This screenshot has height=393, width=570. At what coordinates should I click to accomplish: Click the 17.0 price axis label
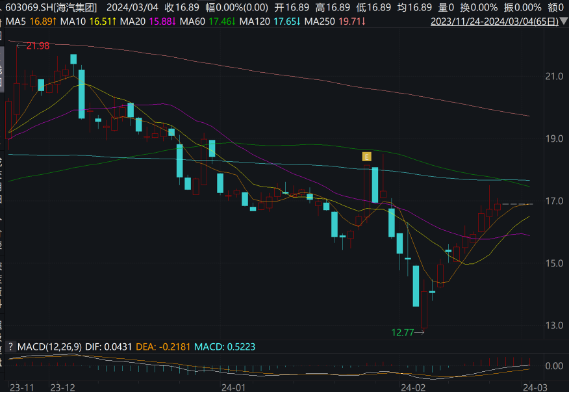click(554, 201)
